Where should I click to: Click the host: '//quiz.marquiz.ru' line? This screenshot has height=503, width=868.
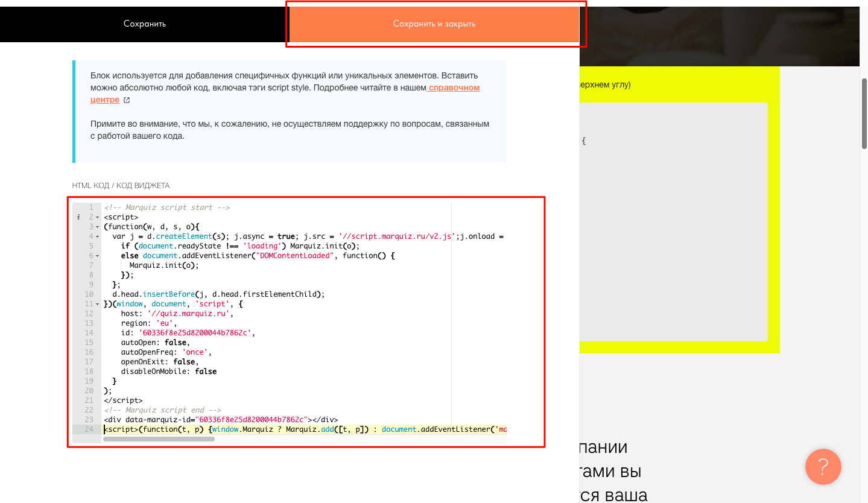[177, 314]
